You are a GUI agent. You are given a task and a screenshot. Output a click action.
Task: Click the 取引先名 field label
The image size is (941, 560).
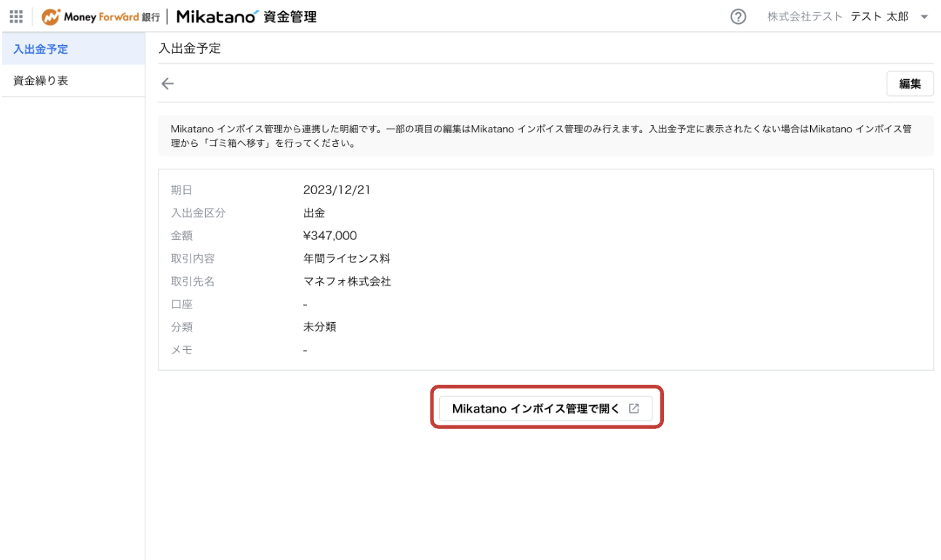(193, 281)
